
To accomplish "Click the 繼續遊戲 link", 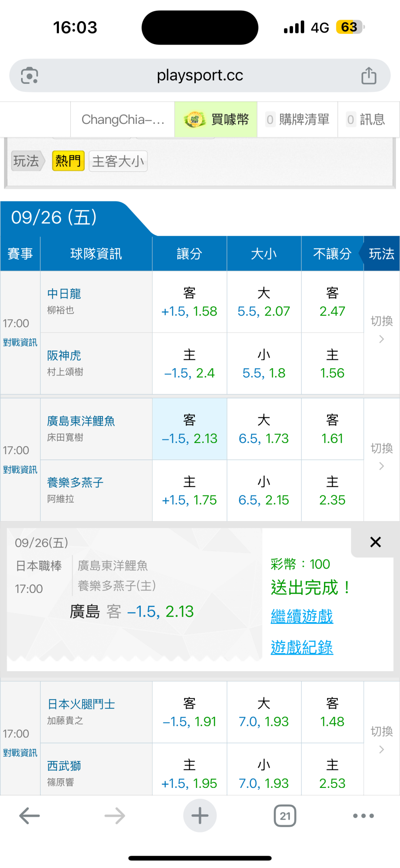I will (302, 616).
